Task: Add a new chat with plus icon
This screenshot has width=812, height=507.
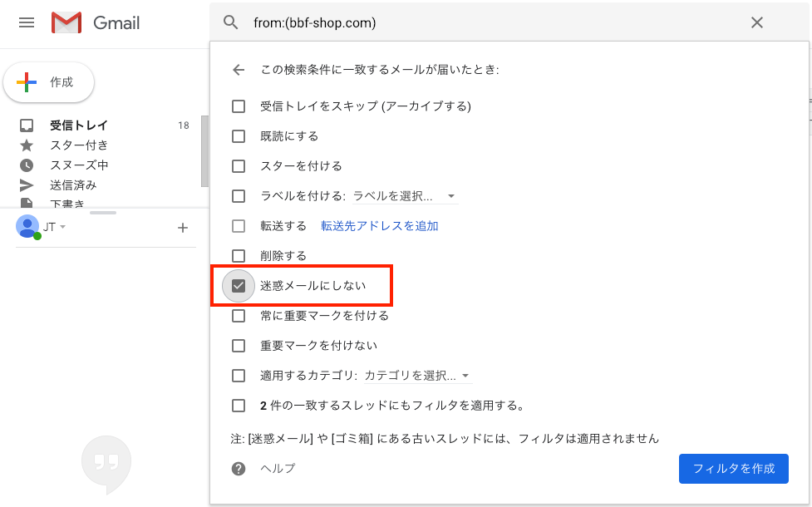Action: (x=182, y=228)
